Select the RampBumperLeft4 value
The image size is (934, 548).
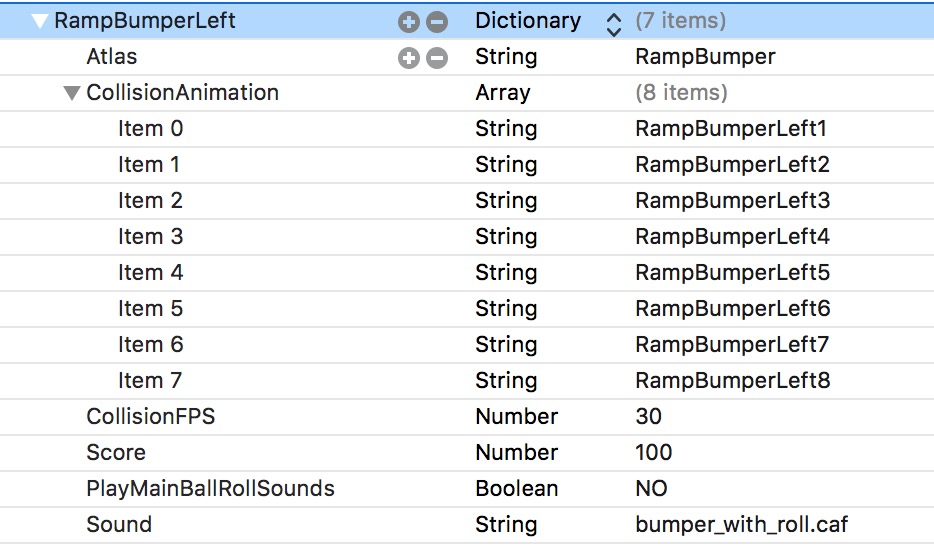(732, 237)
